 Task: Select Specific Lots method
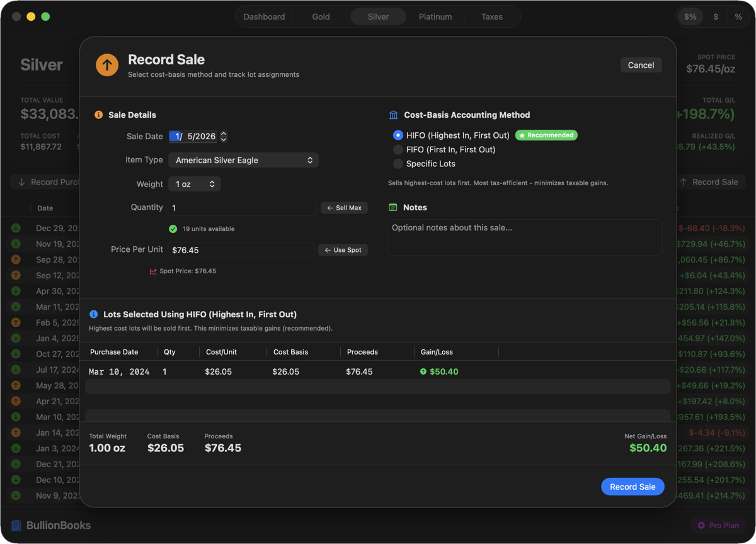(398, 164)
